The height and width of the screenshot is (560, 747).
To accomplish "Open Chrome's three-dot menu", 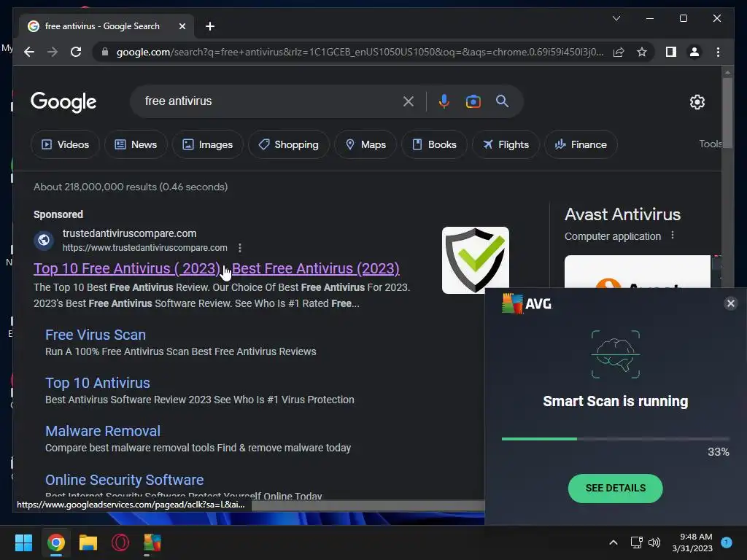I will [x=718, y=52].
